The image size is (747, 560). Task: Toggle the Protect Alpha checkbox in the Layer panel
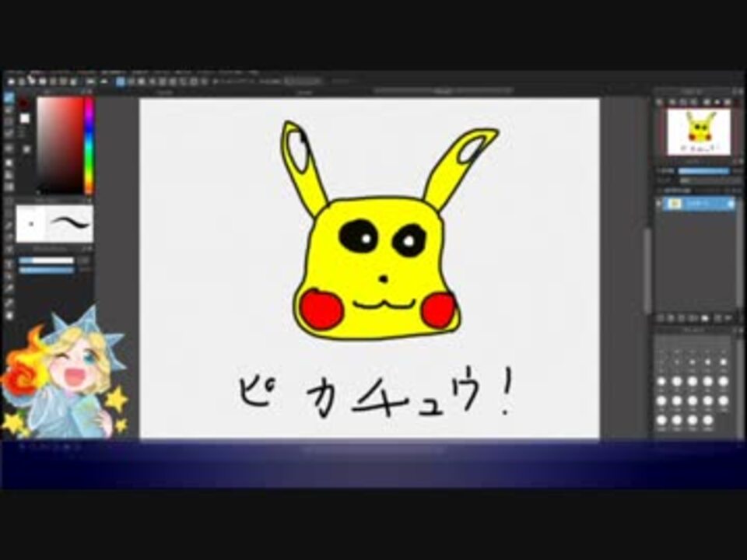tap(659, 190)
